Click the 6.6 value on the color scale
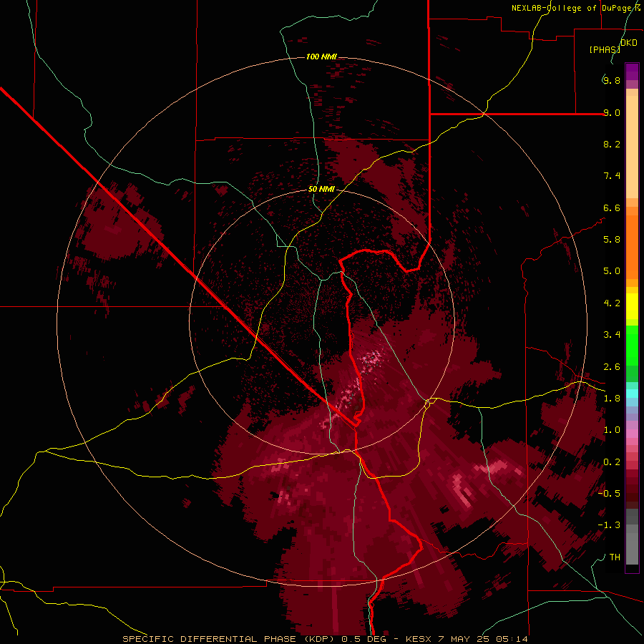The height and width of the screenshot is (644, 644). click(611, 208)
